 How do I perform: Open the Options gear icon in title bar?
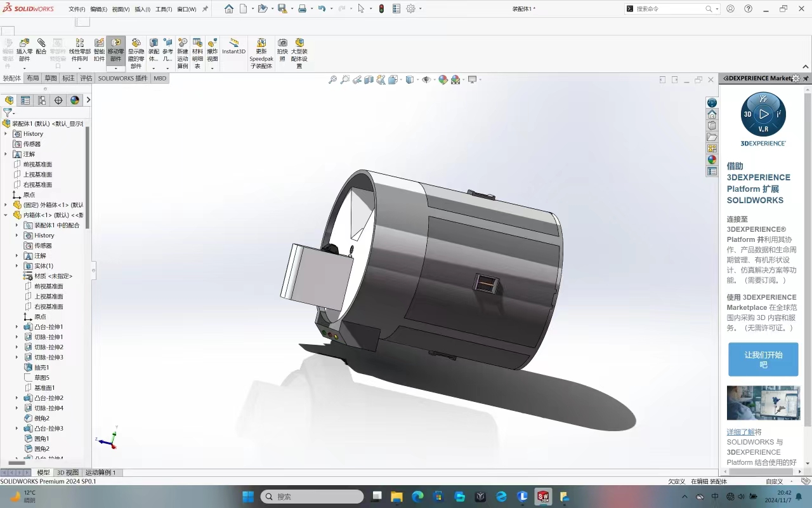point(410,9)
